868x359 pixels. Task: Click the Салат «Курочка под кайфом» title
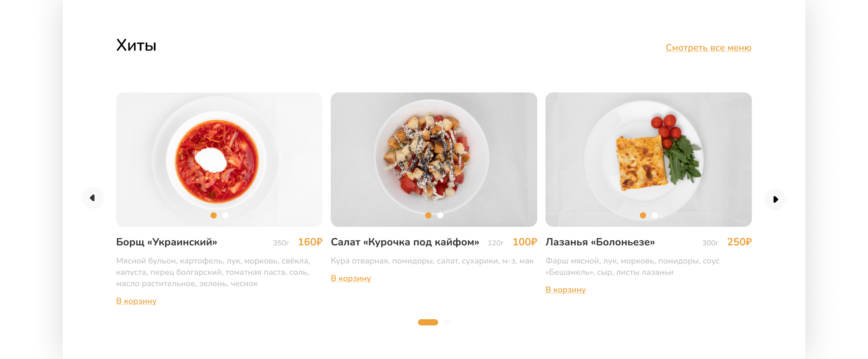click(x=405, y=242)
